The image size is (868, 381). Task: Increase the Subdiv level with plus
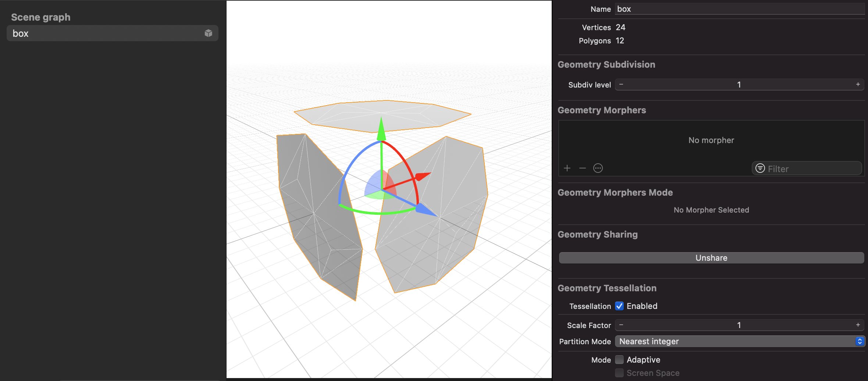[858, 85]
